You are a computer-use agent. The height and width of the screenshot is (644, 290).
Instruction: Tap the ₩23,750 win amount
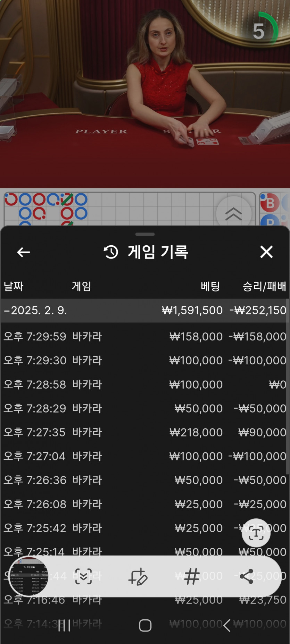(263, 600)
